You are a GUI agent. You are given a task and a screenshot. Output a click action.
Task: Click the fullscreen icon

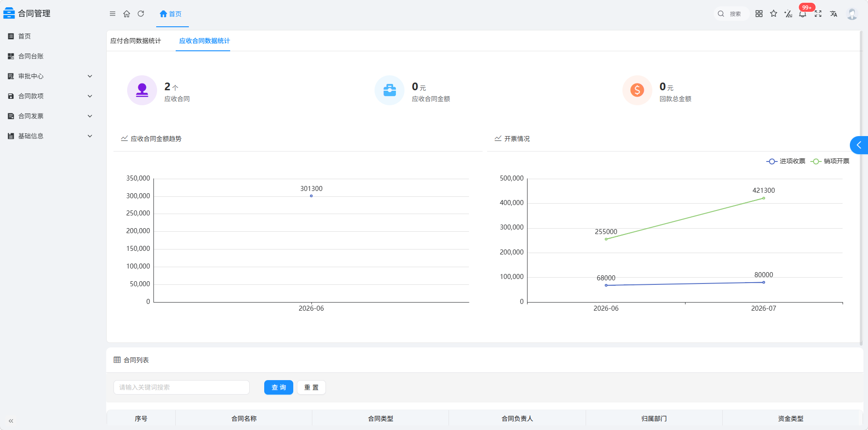pyautogui.click(x=818, y=14)
